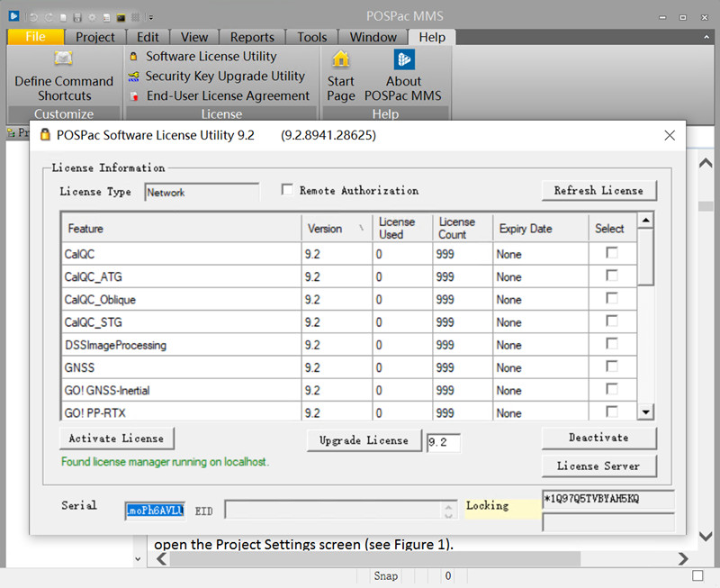Enable the Remote Authorization checkbox
Viewport: 720px width, 588px height.
(x=287, y=190)
